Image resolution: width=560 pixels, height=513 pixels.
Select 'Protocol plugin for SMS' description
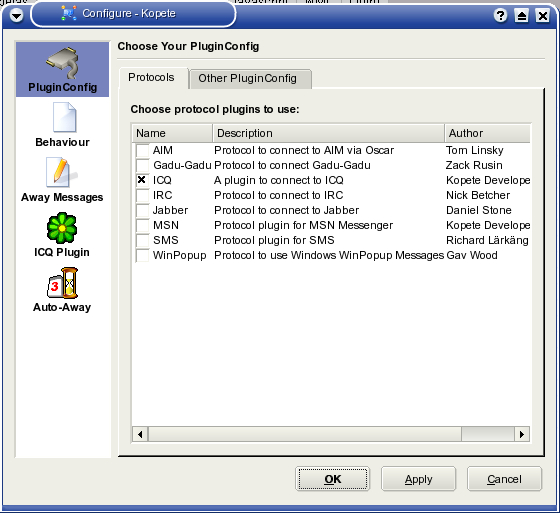(x=274, y=240)
